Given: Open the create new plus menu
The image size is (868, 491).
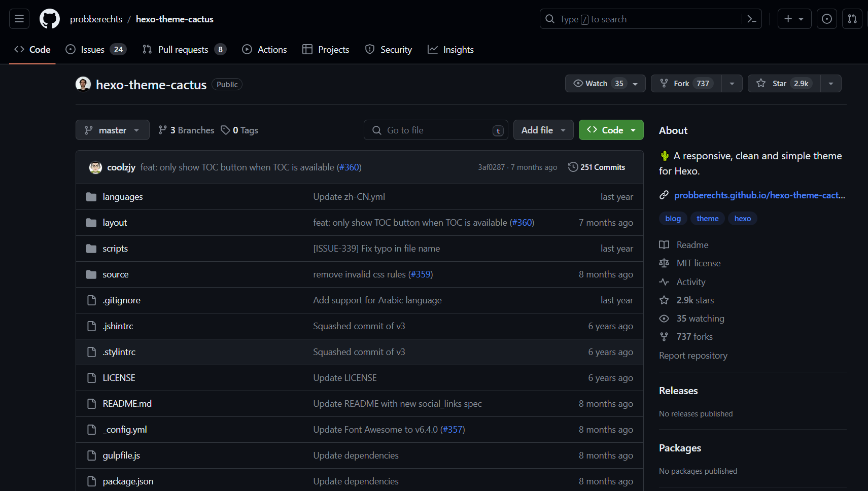Looking at the screenshot, I should [794, 19].
